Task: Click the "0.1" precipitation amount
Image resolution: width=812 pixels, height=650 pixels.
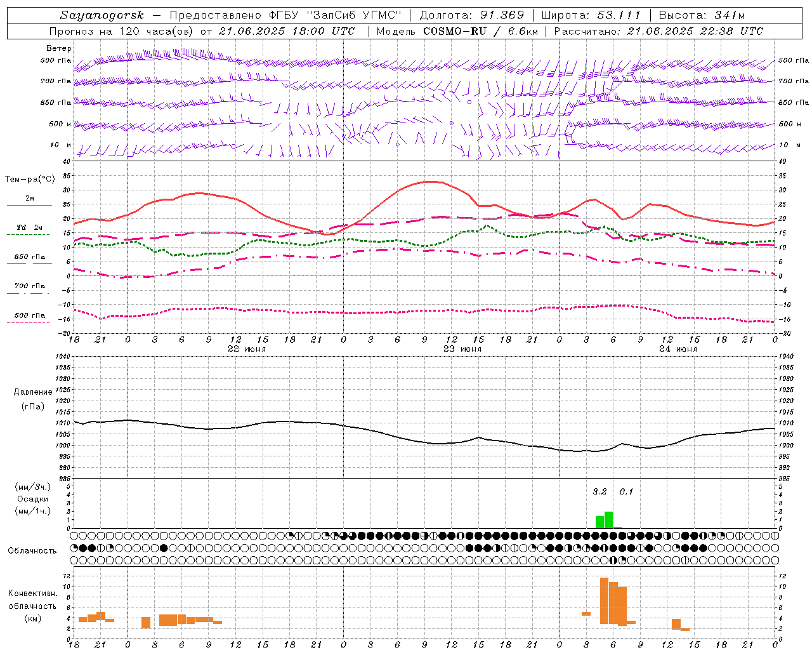Action: pos(626,492)
